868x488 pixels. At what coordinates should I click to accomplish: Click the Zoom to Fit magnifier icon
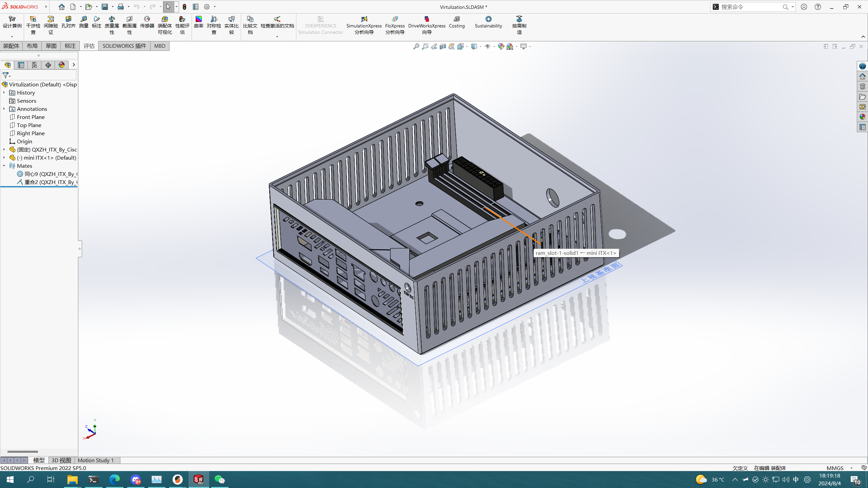click(416, 46)
